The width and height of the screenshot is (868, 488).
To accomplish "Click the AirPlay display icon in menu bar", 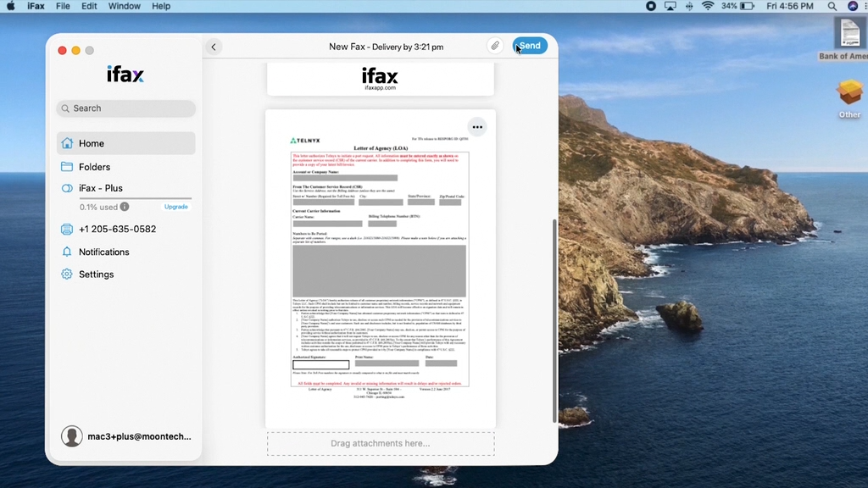I will [670, 6].
